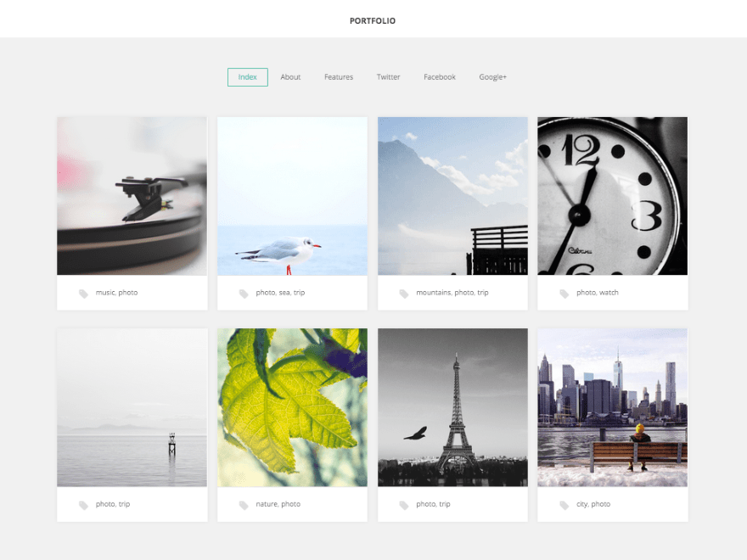Open the seagull photo thumbnail
This screenshot has height=560, width=747.
coord(292,195)
